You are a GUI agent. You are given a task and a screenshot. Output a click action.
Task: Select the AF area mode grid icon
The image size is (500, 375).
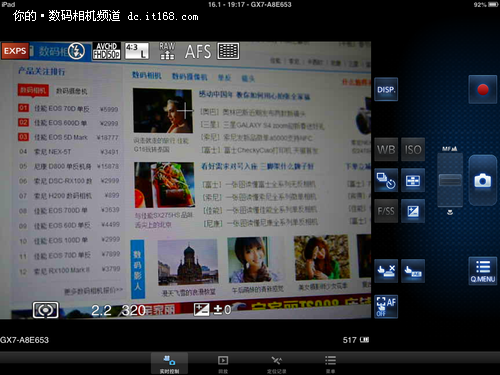click(x=413, y=180)
